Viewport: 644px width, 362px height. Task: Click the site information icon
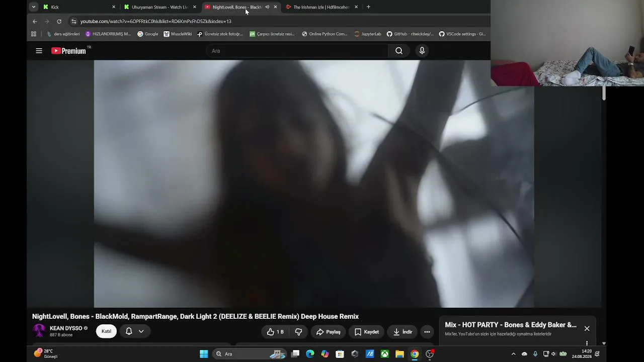click(x=74, y=22)
